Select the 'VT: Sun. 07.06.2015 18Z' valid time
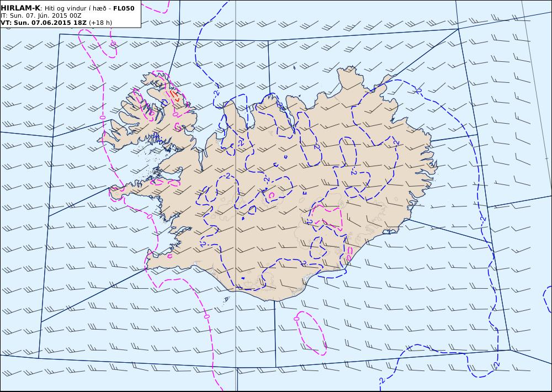The image size is (552, 392). (44, 23)
